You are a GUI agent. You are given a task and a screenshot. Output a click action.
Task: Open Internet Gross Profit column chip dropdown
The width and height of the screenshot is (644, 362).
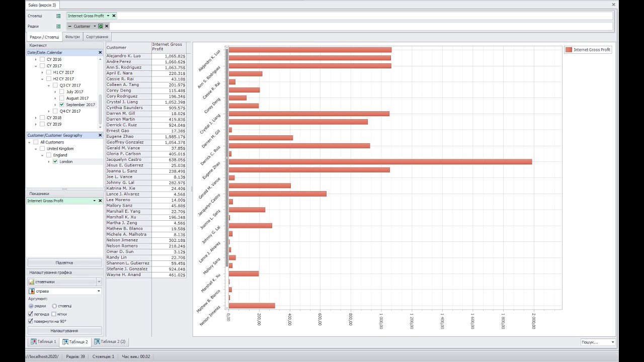[108, 16]
